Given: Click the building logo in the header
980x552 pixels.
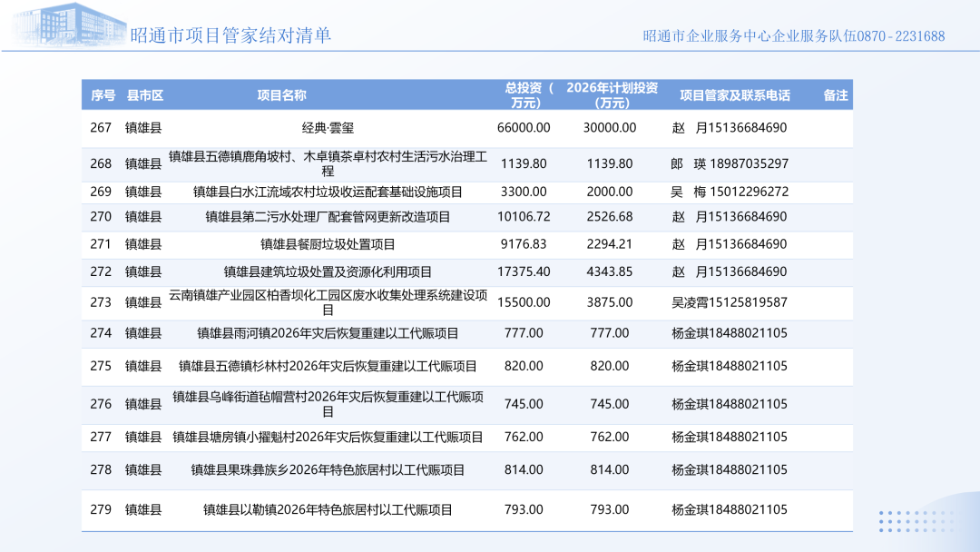Looking at the screenshot, I should (69, 25).
